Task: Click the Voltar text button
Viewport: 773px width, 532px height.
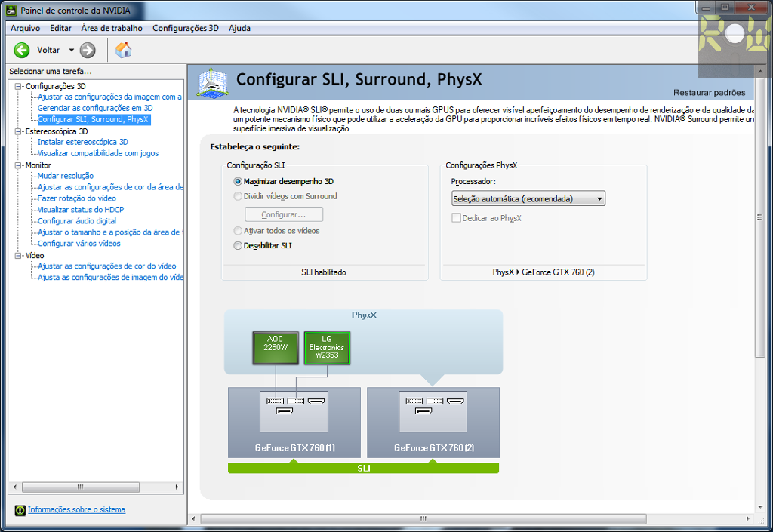Action: tap(48, 50)
